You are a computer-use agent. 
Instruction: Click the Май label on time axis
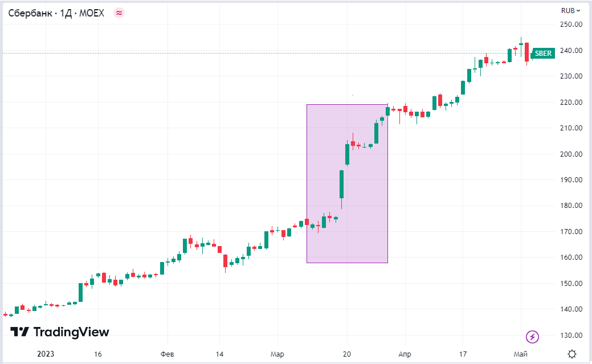[x=520, y=354]
